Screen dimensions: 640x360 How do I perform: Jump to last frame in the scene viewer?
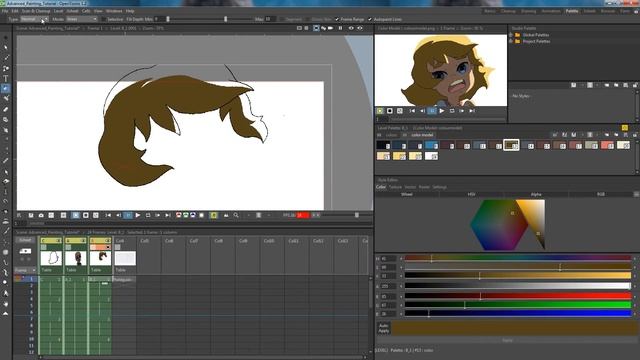point(168,215)
